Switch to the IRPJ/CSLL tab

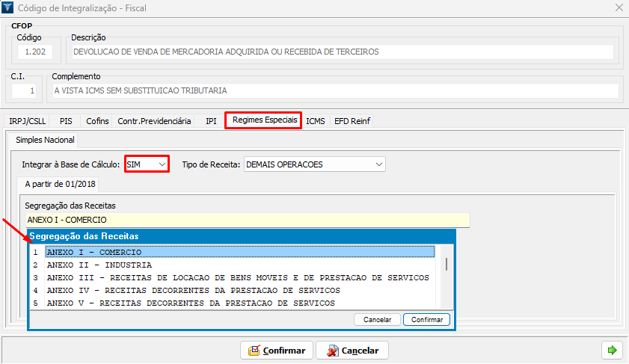28,121
